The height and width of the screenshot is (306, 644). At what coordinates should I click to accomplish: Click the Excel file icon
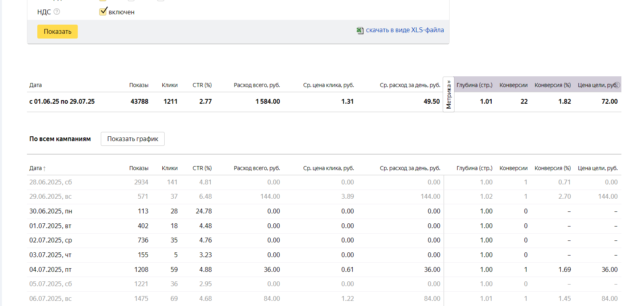click(360, 31)
